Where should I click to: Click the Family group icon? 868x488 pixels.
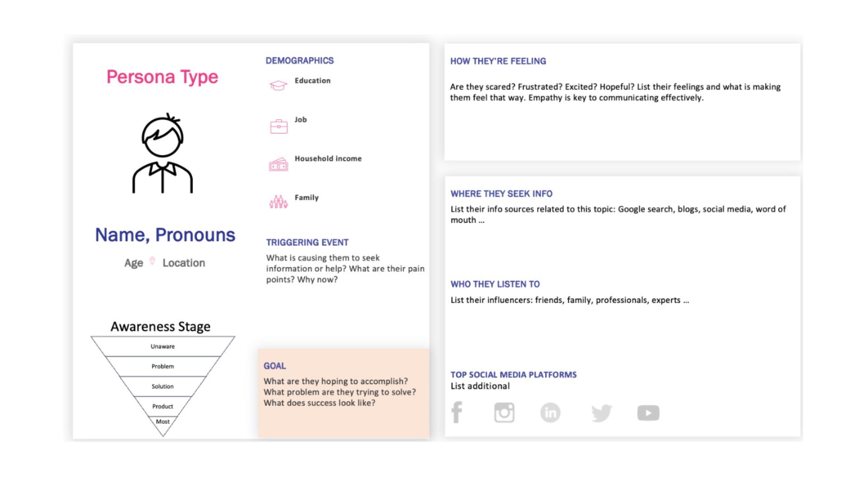tap(278, 201)
